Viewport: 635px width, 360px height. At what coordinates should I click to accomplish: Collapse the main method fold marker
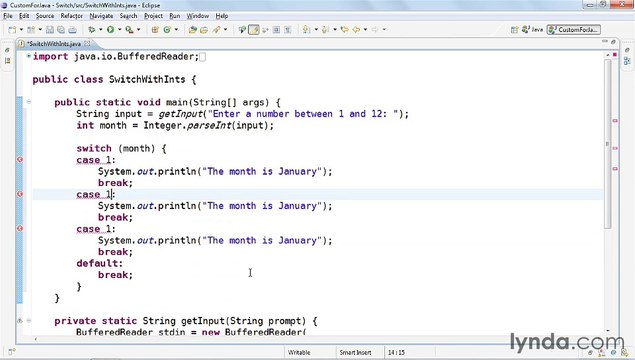tap(29, 102)
